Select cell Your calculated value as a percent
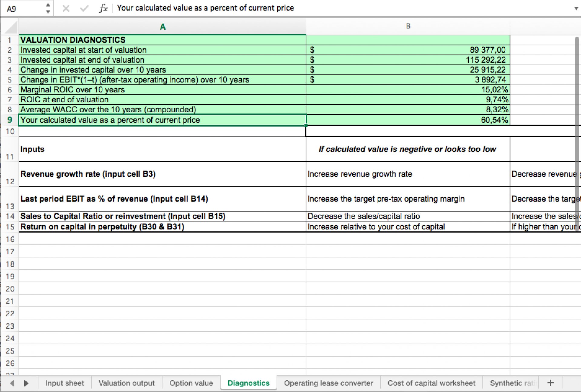Image resolution: width=581 pixels, height=392 pixels. tap(162, 120)
